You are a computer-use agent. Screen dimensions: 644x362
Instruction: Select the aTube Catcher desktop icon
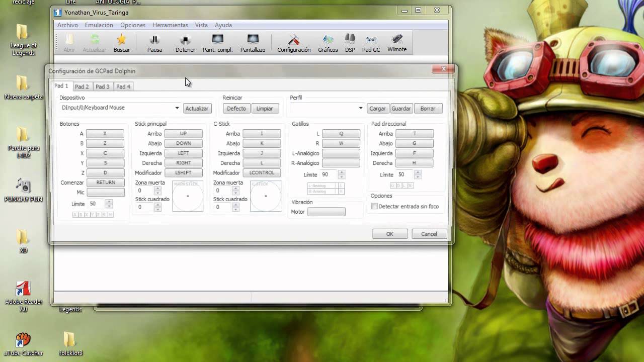[23, 344]
